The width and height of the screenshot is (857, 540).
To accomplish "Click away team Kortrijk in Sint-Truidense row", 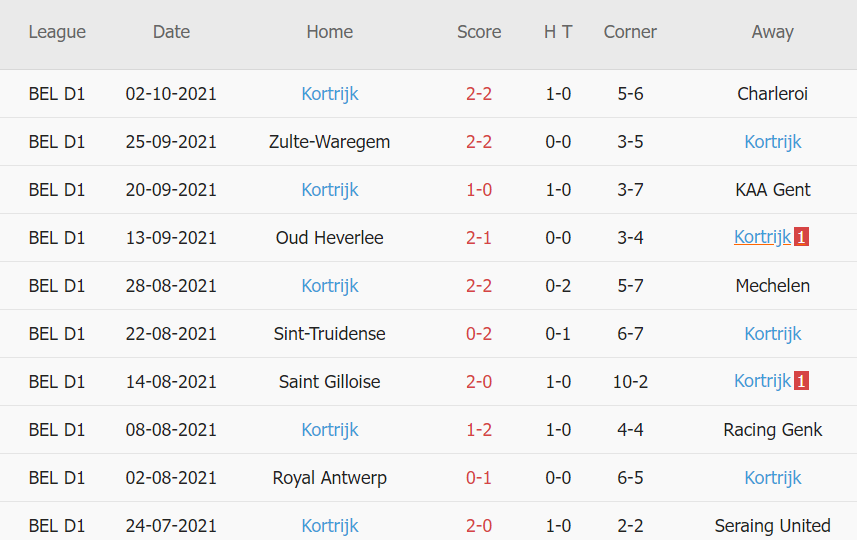I will coord(773,334).
